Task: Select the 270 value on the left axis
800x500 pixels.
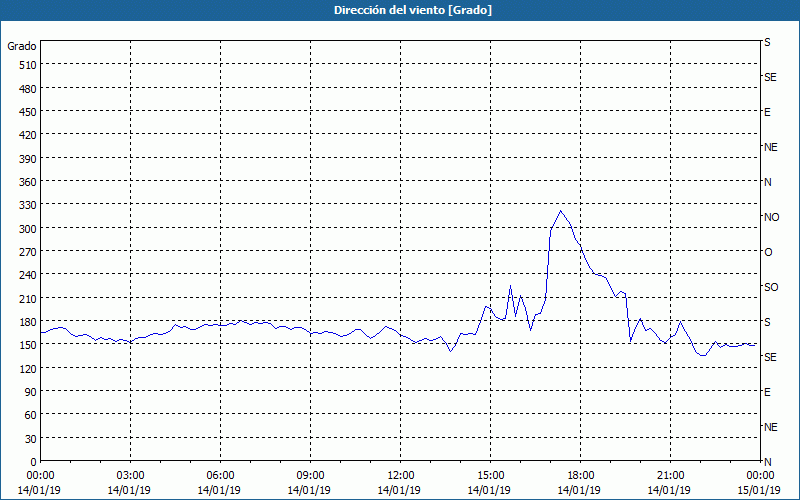Action: [x=28, y=252]
